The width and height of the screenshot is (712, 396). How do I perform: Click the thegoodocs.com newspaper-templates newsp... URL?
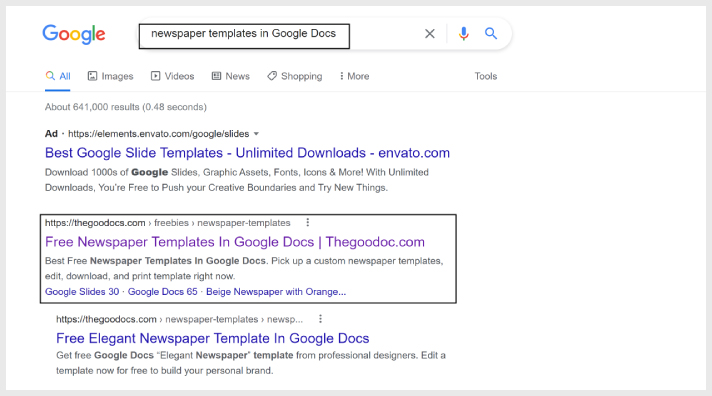click(179, 319)
